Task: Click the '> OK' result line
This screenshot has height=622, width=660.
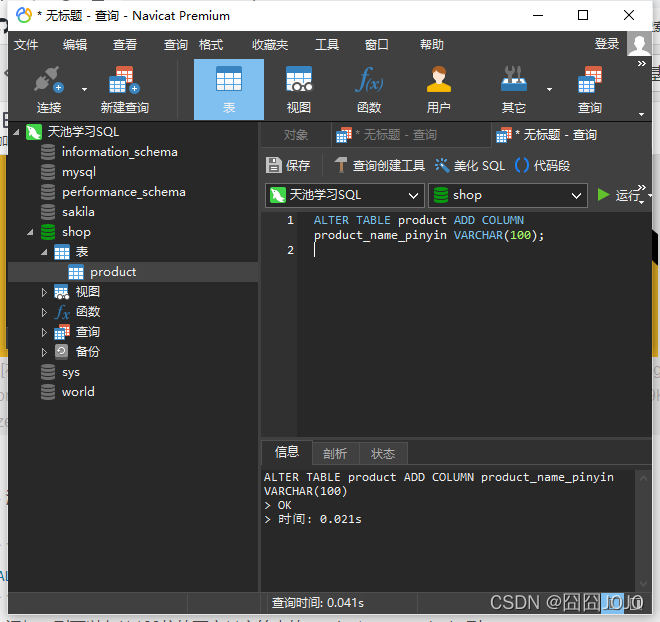Action: pos(278,505)
